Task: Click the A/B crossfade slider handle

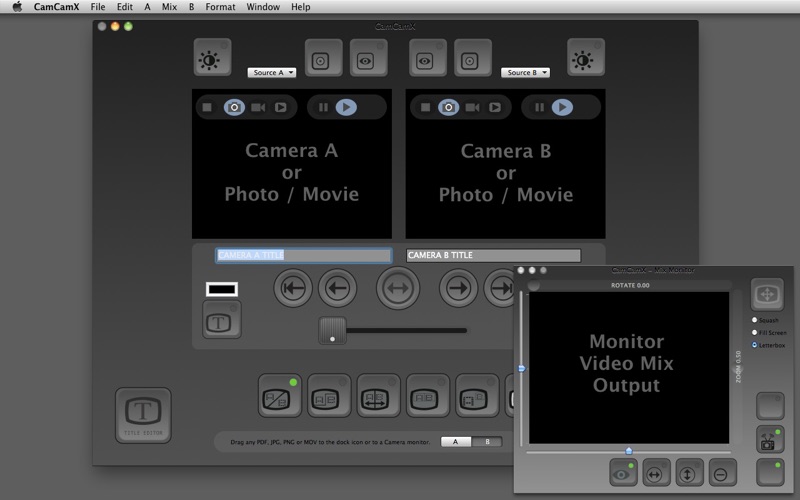Action: [x=332, y=331]
